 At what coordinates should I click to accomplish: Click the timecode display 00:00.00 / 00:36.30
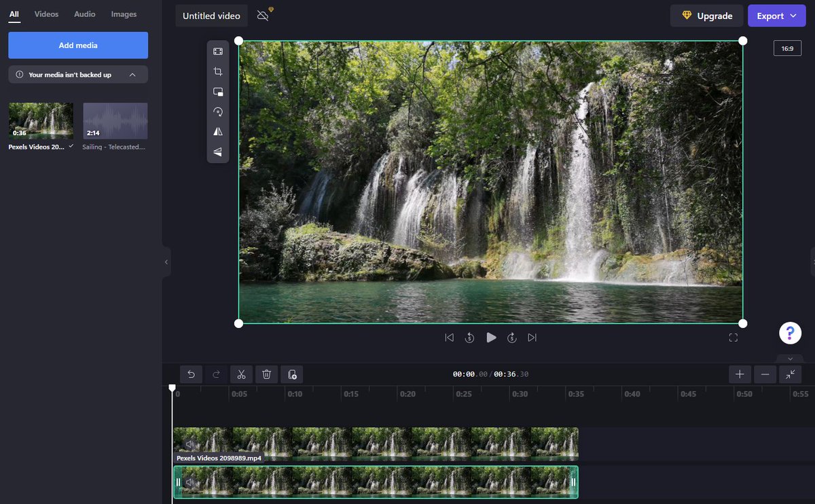point(490,374)
